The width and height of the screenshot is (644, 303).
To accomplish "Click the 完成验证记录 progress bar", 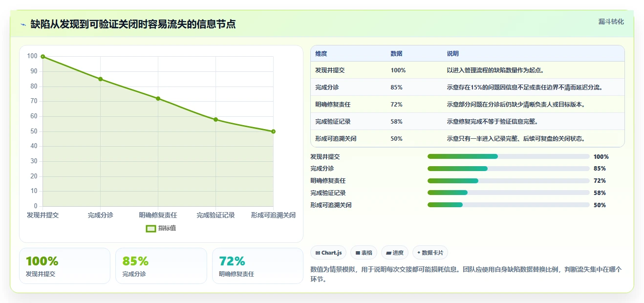I will pyautogui.click(x=508, y=193).
